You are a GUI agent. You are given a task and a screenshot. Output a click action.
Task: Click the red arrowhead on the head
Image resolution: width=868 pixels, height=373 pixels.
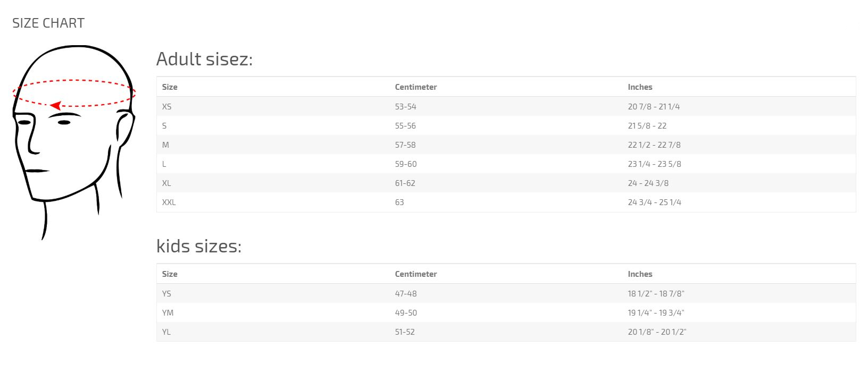[x=55, y=106]
